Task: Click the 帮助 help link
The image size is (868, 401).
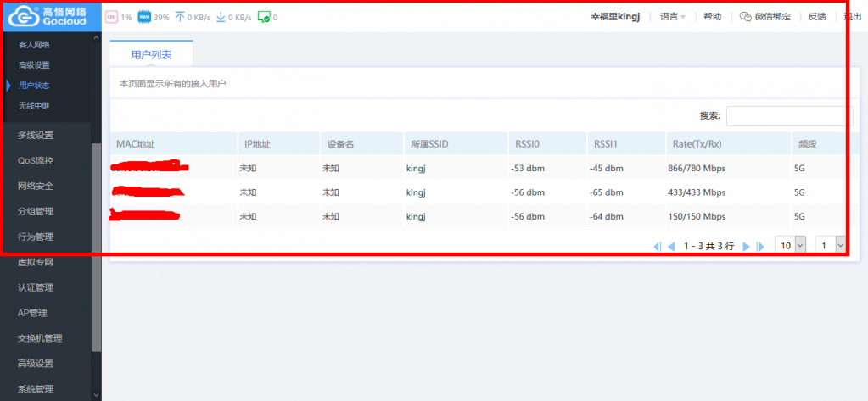Action: point(713,17)
